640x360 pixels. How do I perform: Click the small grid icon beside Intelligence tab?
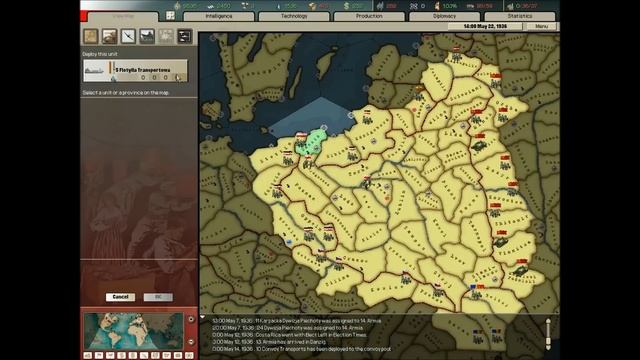171,16
